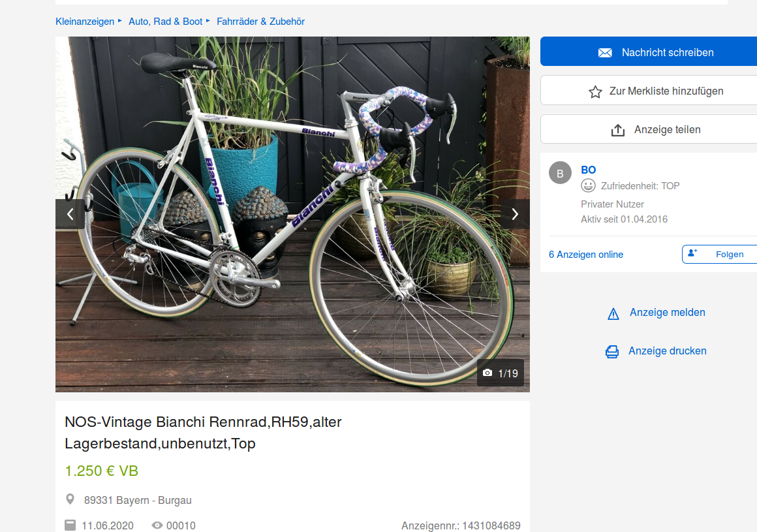
Task: Click the star icon for Merkliste
Action: click(x=595, y=91)
